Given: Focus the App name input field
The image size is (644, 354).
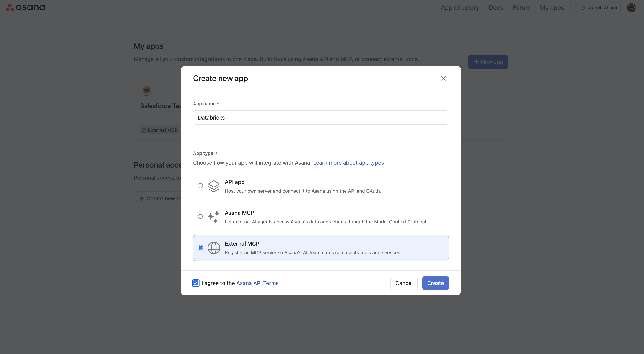Looking at the screenshot, I should [321, 117].
